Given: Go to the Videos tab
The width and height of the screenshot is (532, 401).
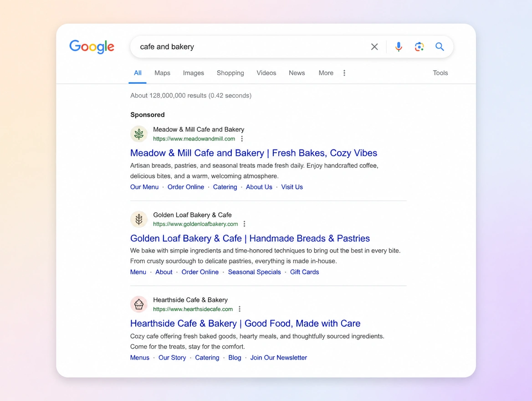Looking at the screenshot, I should click(266, 73).
